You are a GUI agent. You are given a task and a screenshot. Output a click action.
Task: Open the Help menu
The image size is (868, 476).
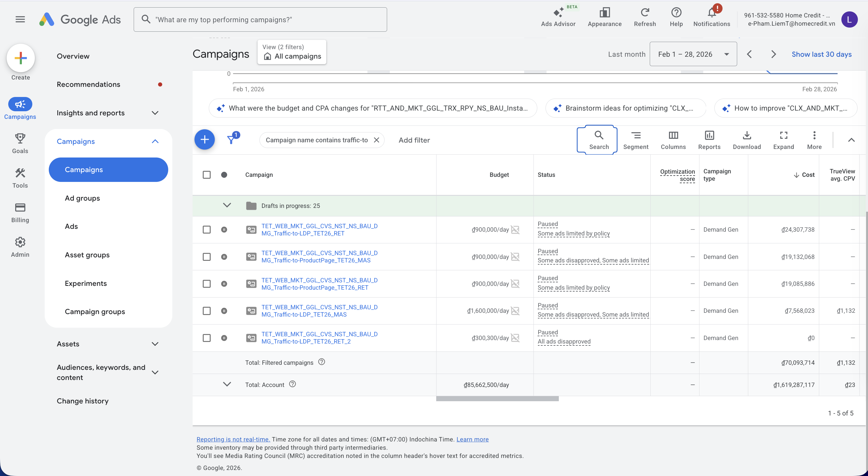[x=676, y=17]
